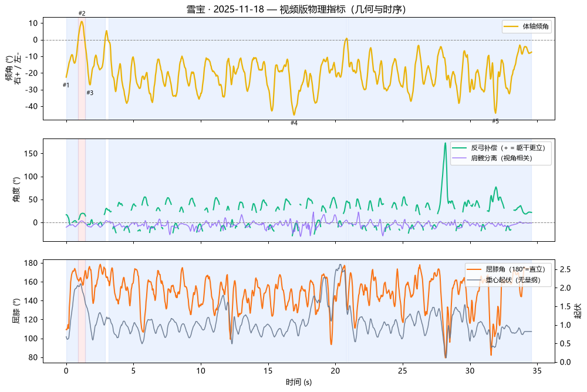Screen dimensions: 587x392
Task: Click the '-40' tick on the tilt axis
Action: click(x=31, y=106)
